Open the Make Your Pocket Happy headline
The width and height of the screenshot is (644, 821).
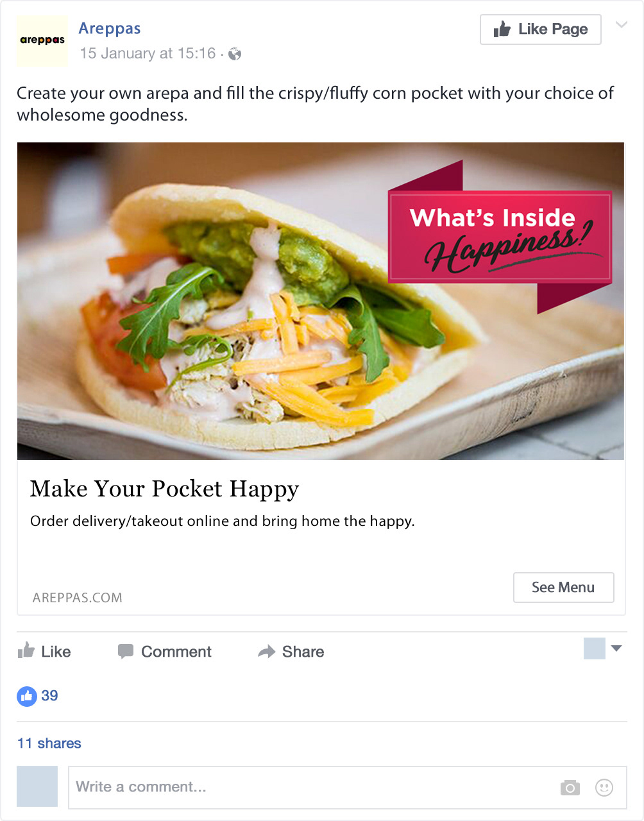point(164,489)
